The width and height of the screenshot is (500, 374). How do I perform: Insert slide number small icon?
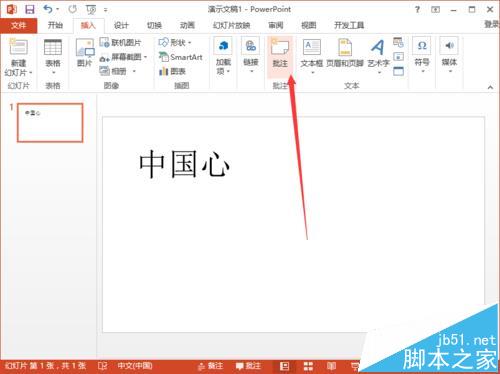coord(398,57)
